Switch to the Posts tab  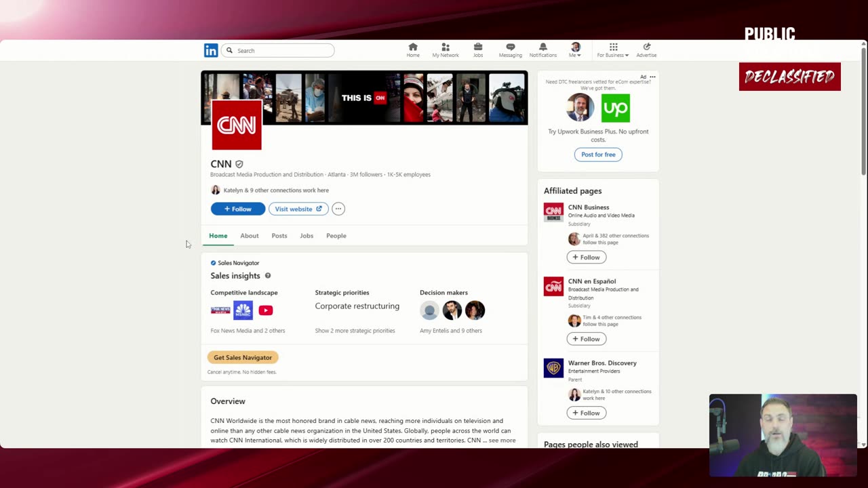[279, 236]
